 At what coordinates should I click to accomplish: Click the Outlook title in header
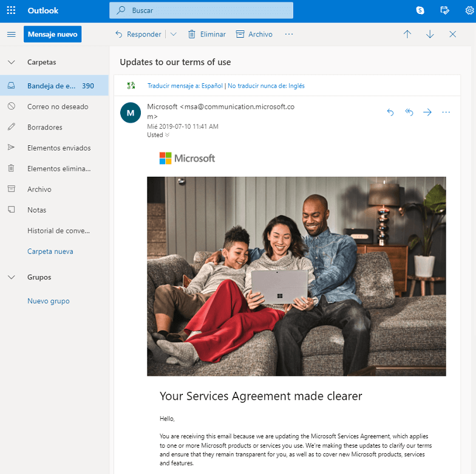(42, 10)
